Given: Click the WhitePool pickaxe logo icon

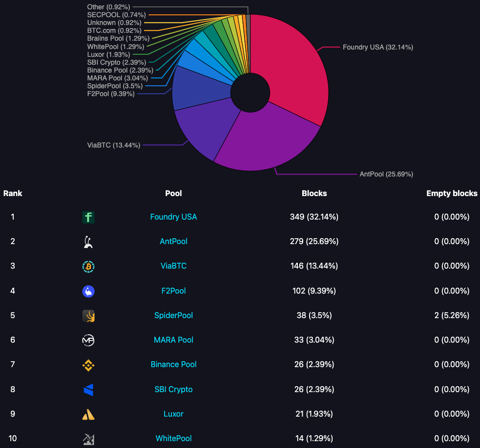Looking at the screenshot, I should [x=88, y=439].
